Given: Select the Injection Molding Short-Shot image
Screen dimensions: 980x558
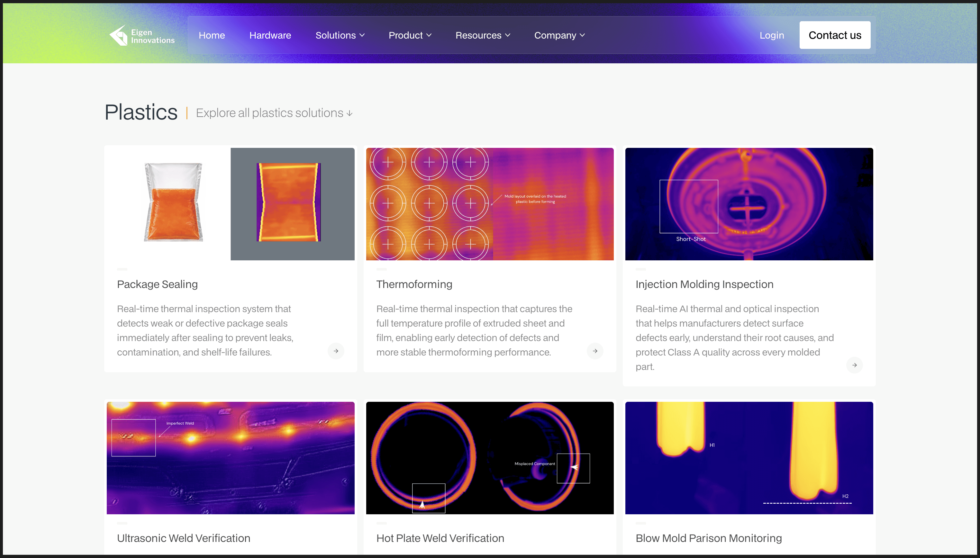Looking at the screenshot, I should [749, 204].
